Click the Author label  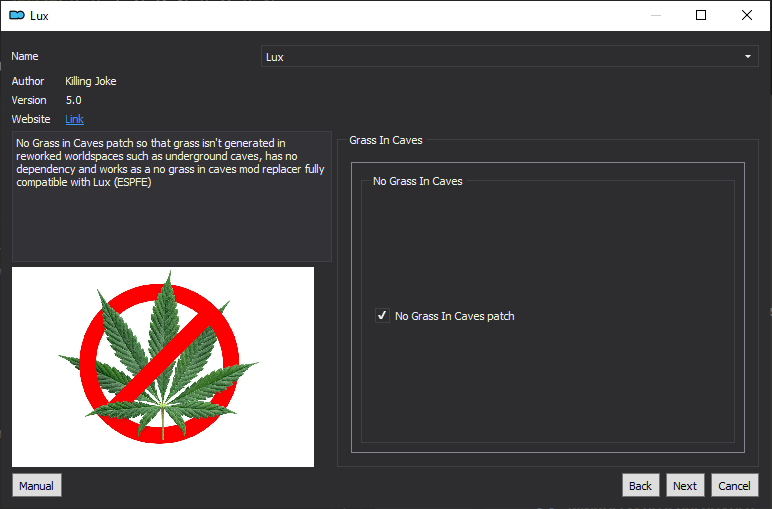point(28,81)
